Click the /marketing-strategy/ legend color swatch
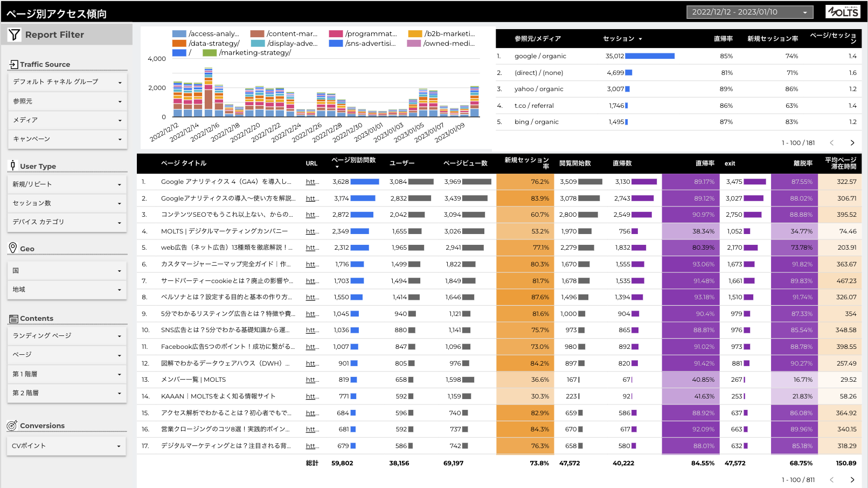This screenshot has height=488, width=868. point(210,53)
